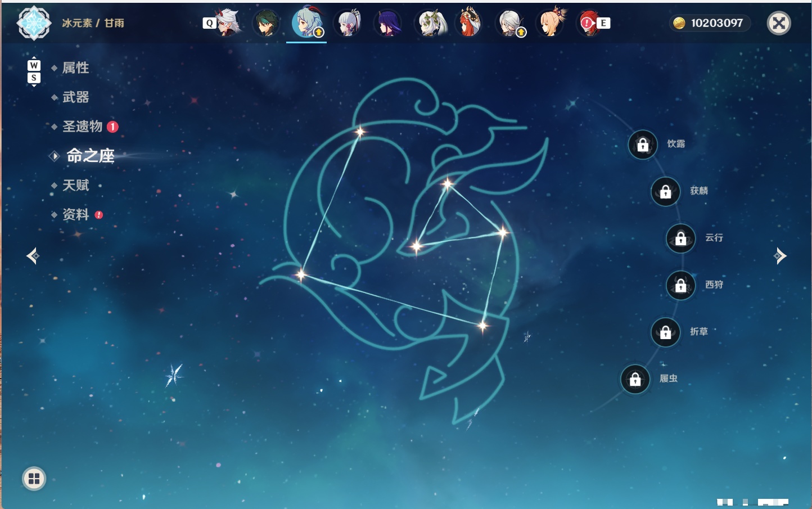Select the first character portrait next to Q

pyautogui.click(x=227, y=23)
